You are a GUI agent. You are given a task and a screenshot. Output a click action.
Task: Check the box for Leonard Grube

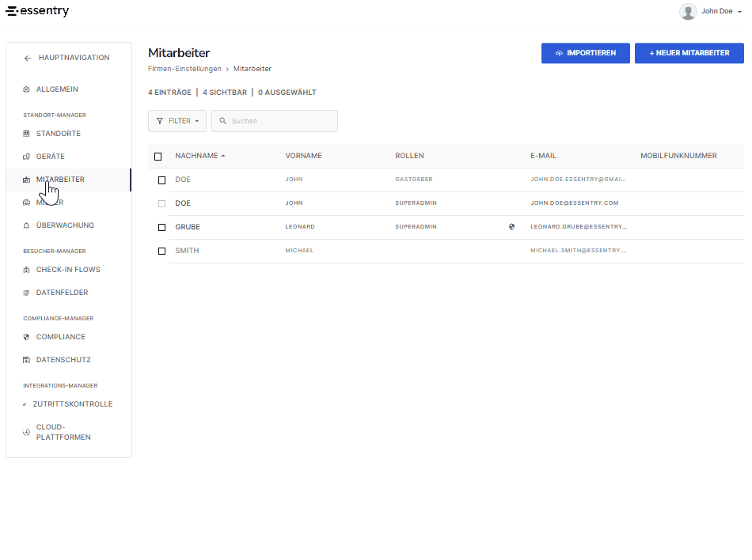(161, 228)
